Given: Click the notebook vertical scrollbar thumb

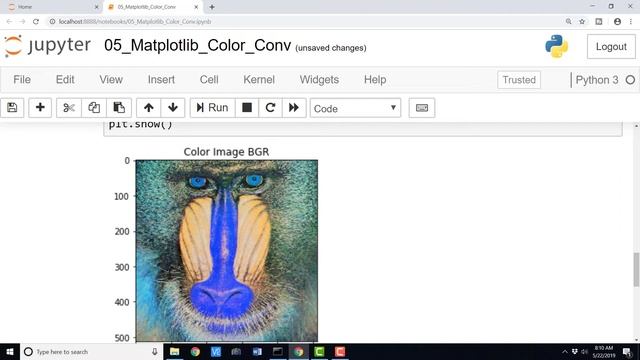Looking at the screenshot, I should tap(636, 269).
